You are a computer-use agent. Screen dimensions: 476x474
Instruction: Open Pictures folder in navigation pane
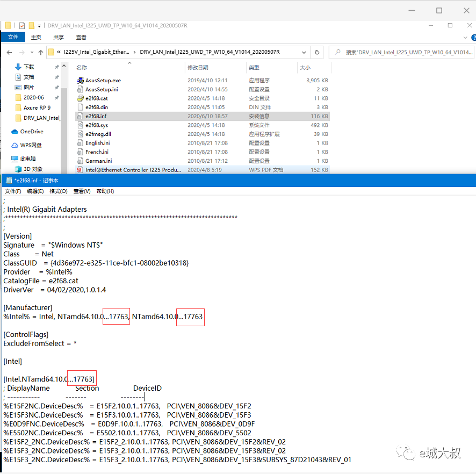point(29,87)
